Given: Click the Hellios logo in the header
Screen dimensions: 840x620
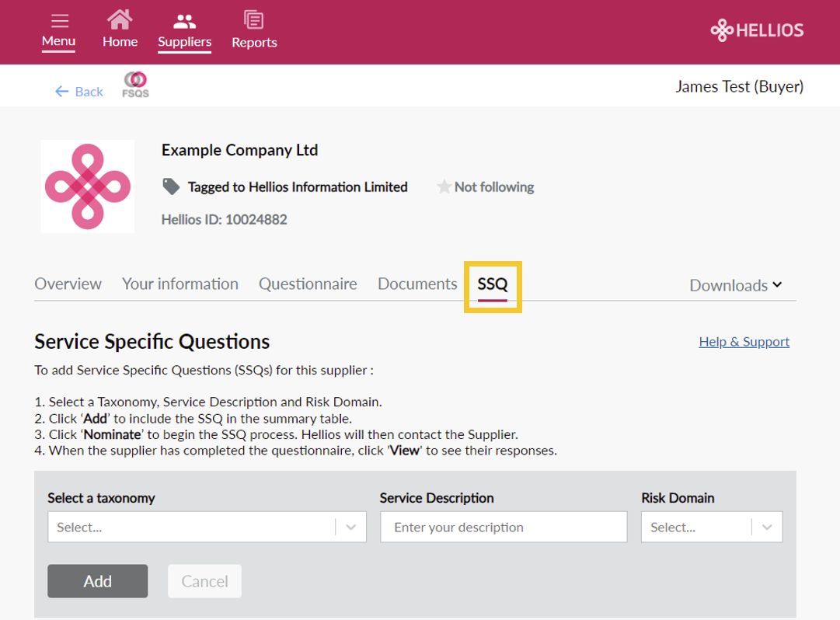Looking at the screenshot, I should coord(756,30).
